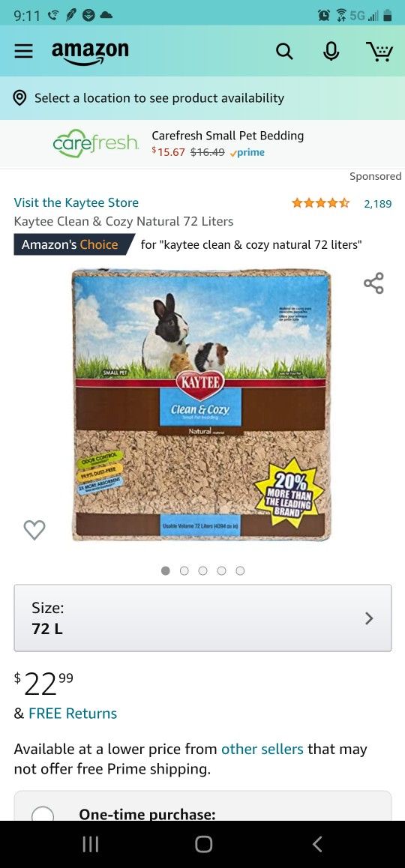
Task: Show the last product image dot
Action: (x=240, y=570)
